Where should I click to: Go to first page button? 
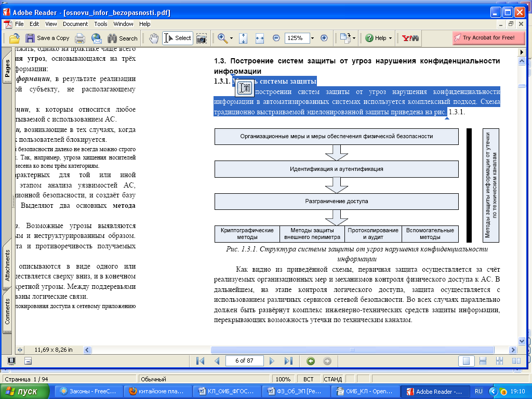[200, 361]
